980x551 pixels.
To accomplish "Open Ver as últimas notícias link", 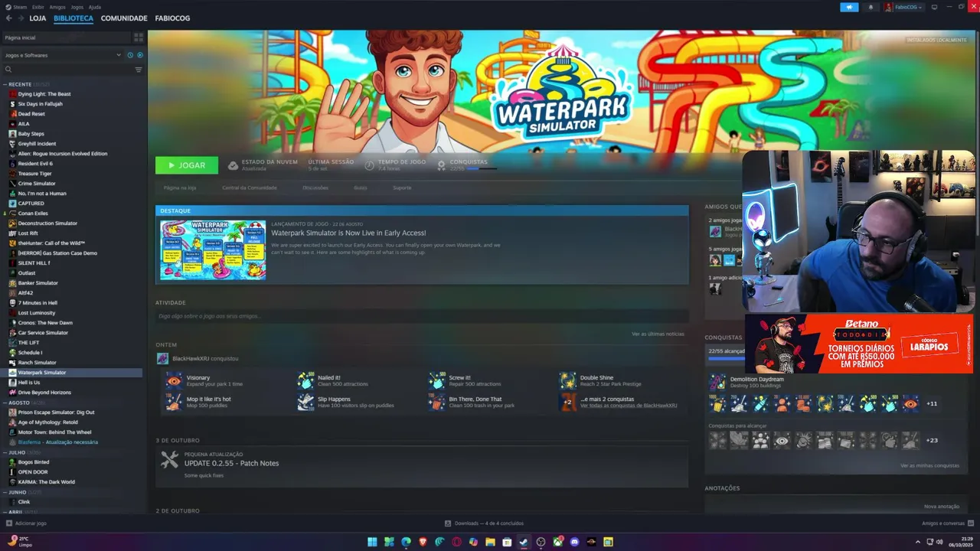I will click(x=658, y=334).
